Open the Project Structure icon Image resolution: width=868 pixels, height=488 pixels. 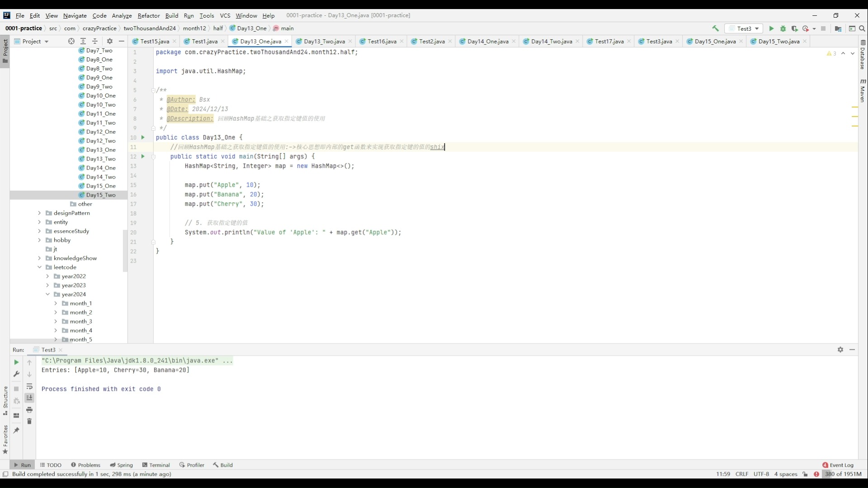point(838,28)
